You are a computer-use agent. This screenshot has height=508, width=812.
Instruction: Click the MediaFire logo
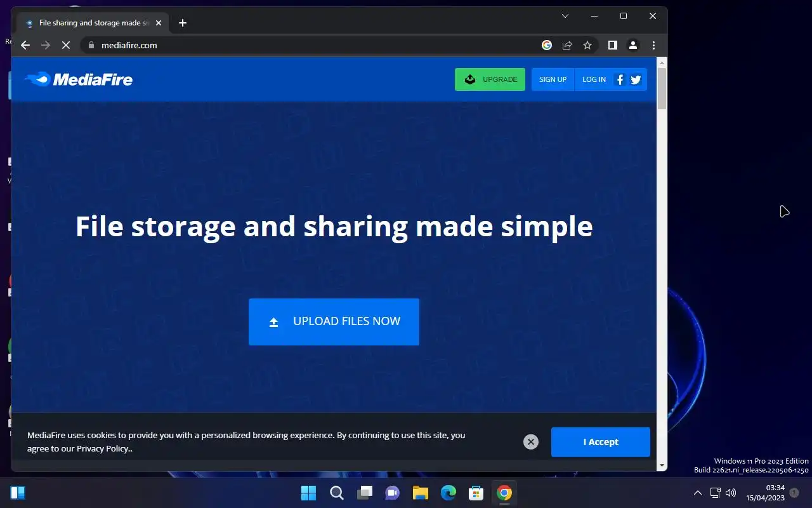coord(79,79)
